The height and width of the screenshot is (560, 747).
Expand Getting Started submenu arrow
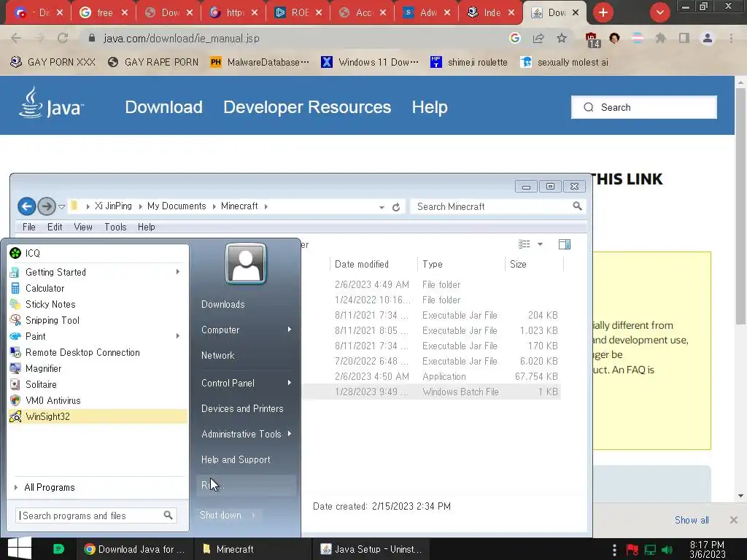click(x=178, y=272)
